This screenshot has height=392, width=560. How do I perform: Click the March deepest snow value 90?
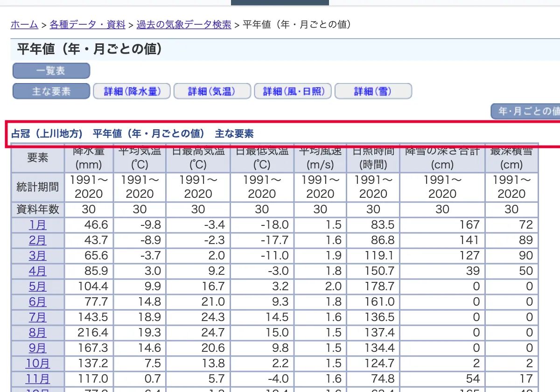point(526,256)
